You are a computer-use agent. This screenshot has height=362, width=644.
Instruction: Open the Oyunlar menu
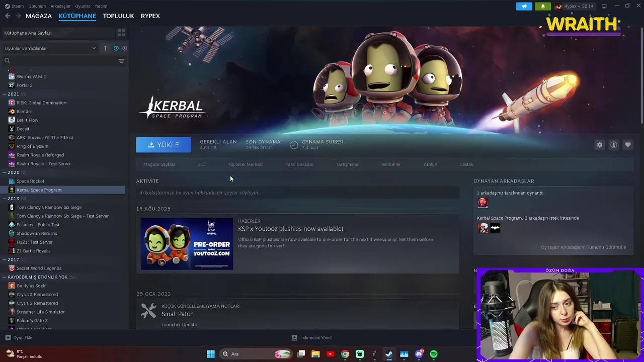pos(83,6)
